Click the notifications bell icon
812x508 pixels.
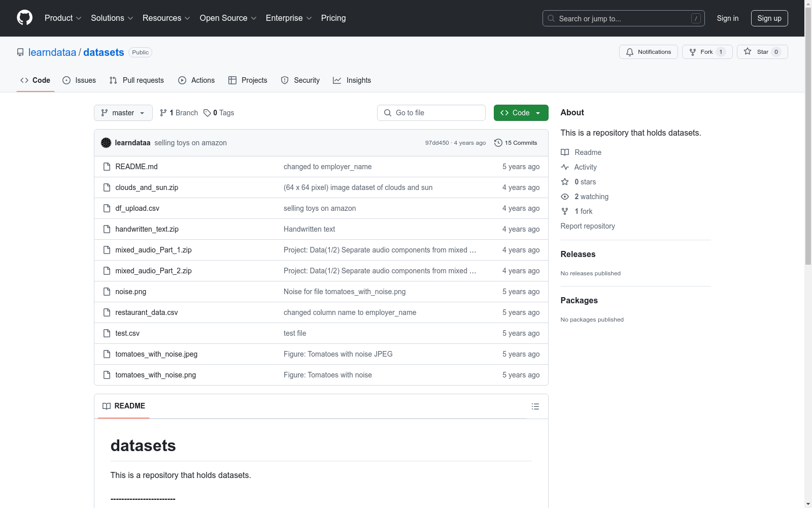pos(630,52)
